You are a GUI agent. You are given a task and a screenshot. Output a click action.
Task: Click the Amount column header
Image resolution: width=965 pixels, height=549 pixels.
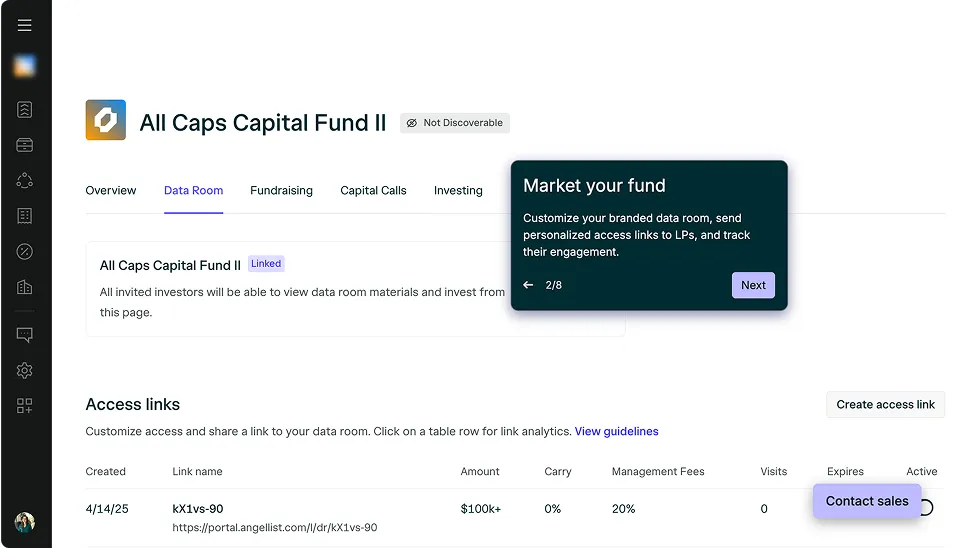click(x=480, y=471)
